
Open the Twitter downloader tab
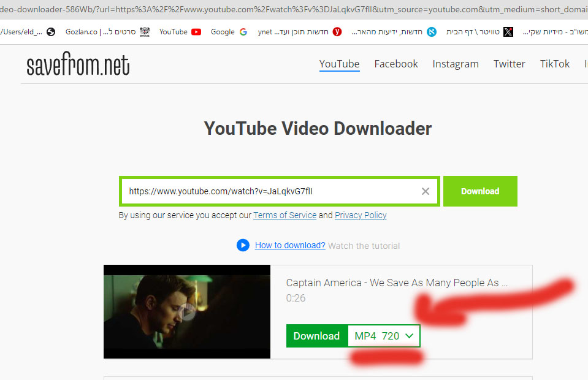[x=510, y=64]
